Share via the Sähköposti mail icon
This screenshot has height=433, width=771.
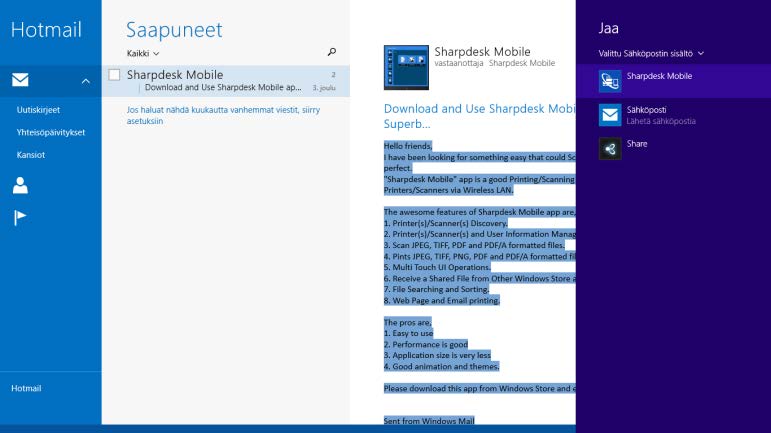pos(610,115)
